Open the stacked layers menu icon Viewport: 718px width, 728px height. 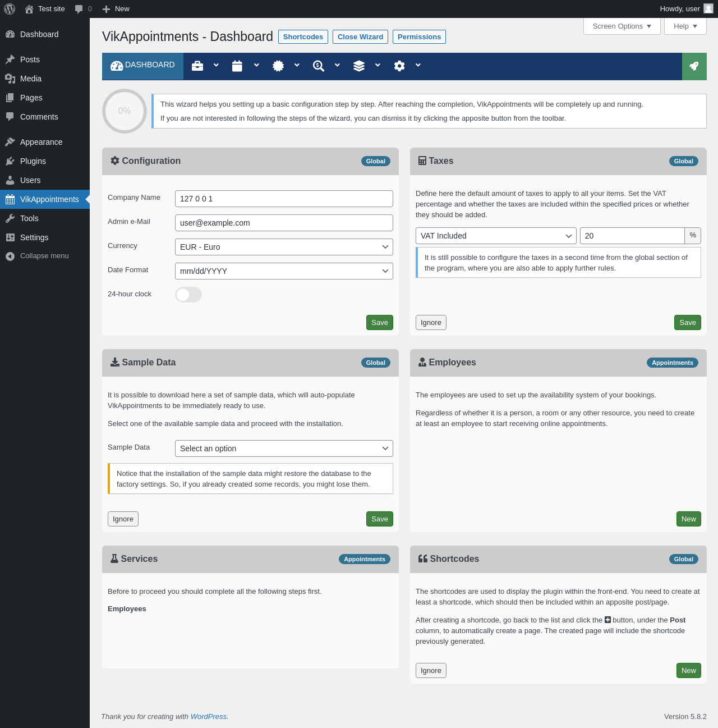point(359,66)
